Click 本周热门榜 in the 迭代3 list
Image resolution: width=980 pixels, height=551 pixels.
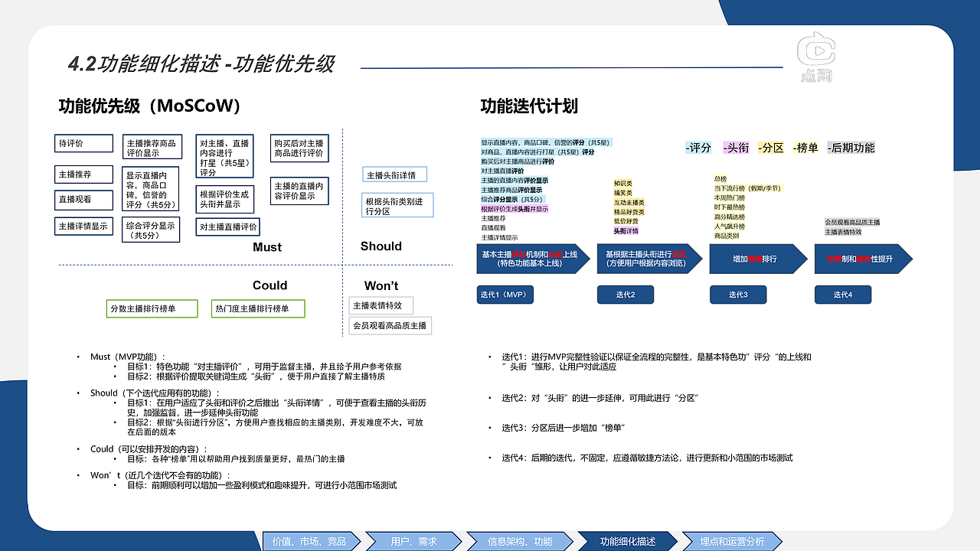(x=729, y=197)
